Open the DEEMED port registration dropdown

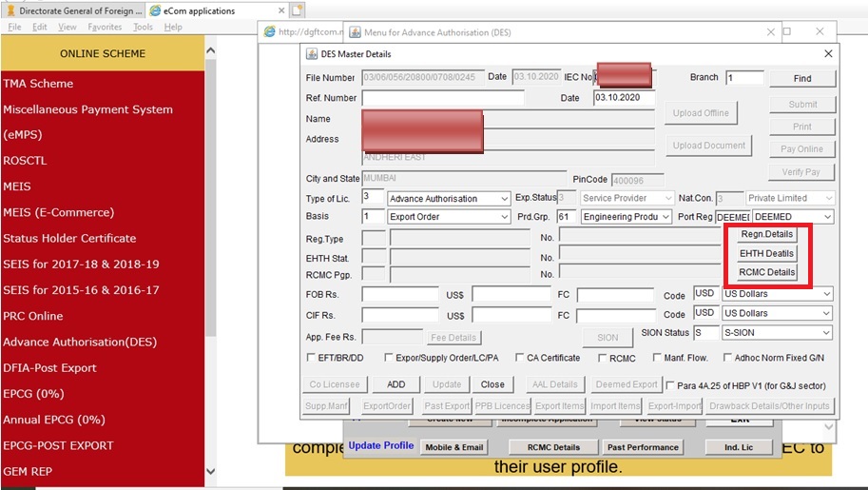(x=793, y=217)
